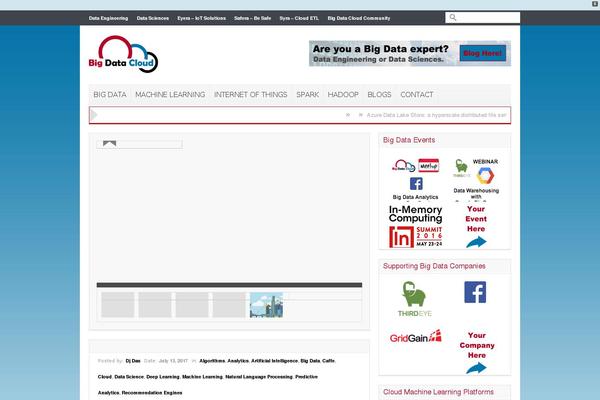
Task: Click the Your Company Here link
Action: point(477,345)
